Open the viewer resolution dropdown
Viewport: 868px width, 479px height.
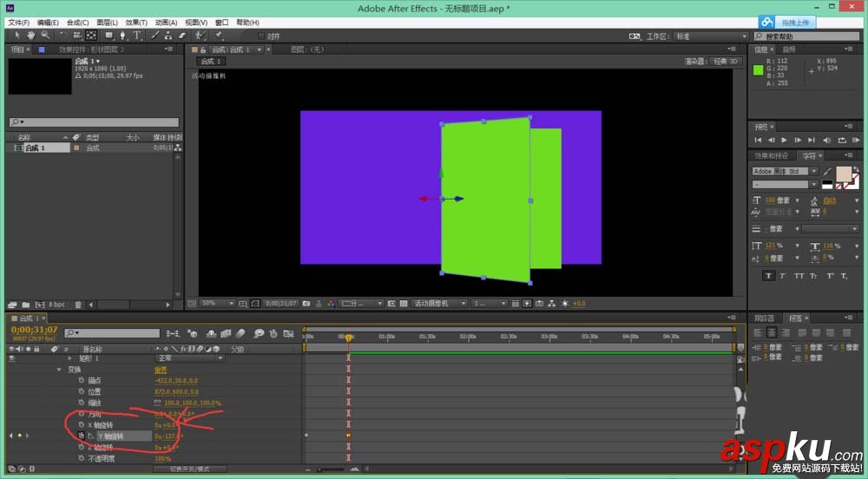click(x=360, y=304)
